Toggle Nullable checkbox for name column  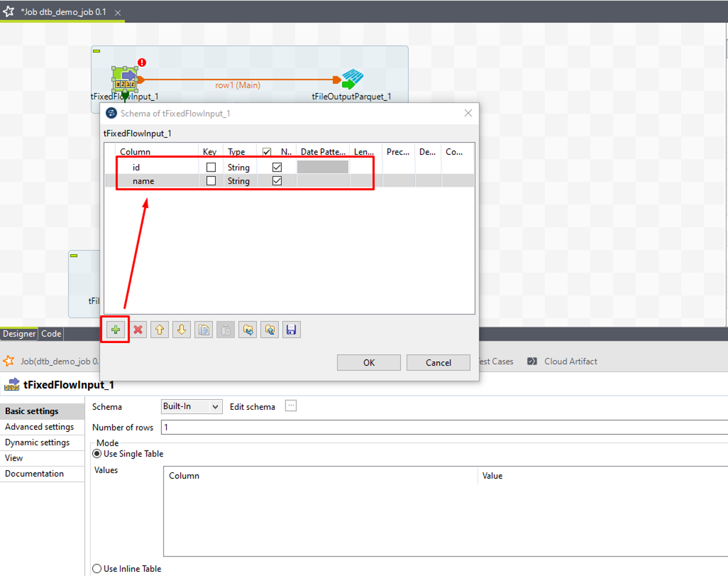(x=277, y=181)
